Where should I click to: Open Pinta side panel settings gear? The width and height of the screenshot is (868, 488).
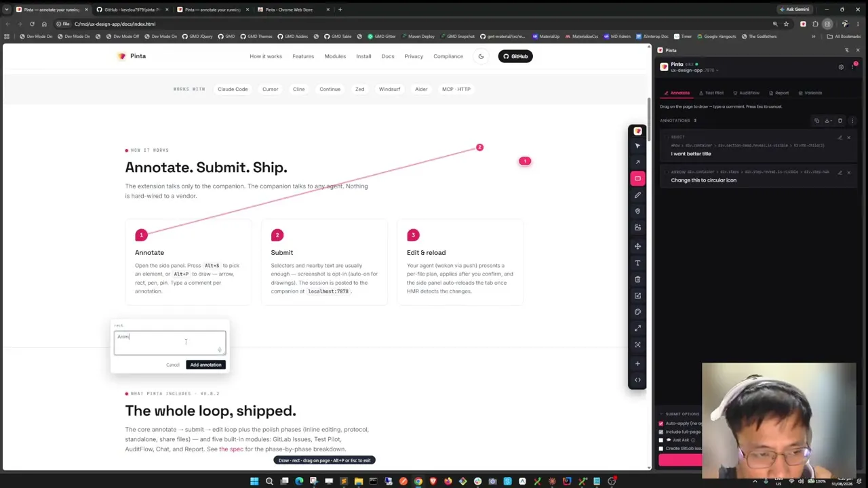(x=841, y=67)
